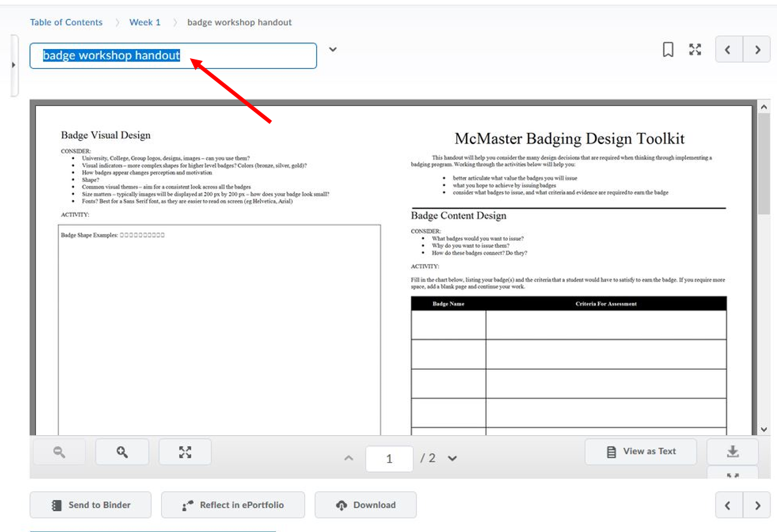The width and height of the screenshot is (777, 532).
Task: Go to previous document page with up chevron
Action: coord(349,459)
